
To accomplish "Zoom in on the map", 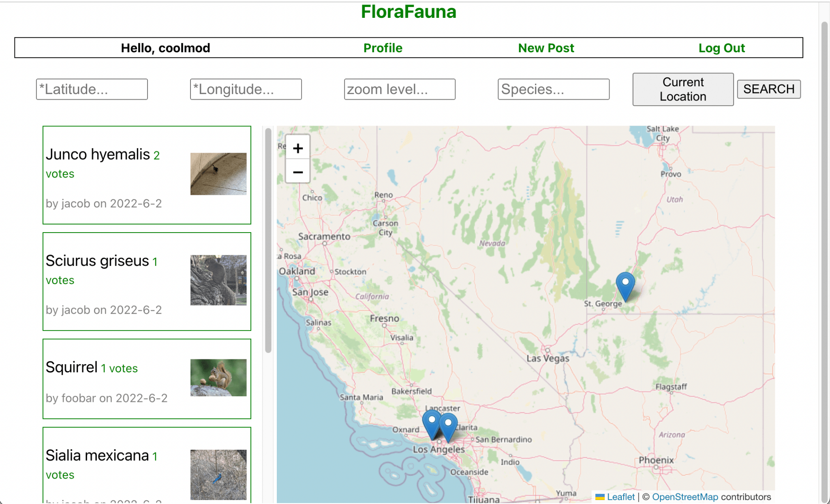I will 298,148.
